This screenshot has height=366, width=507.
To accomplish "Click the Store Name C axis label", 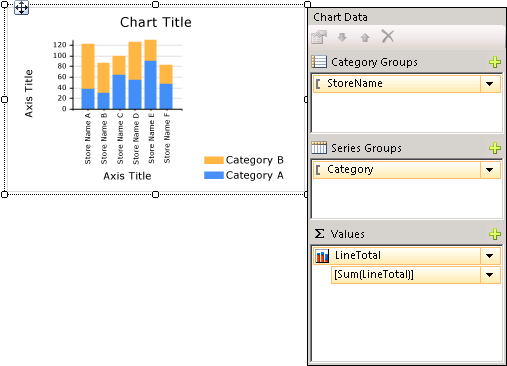I will tap(120, 138).
